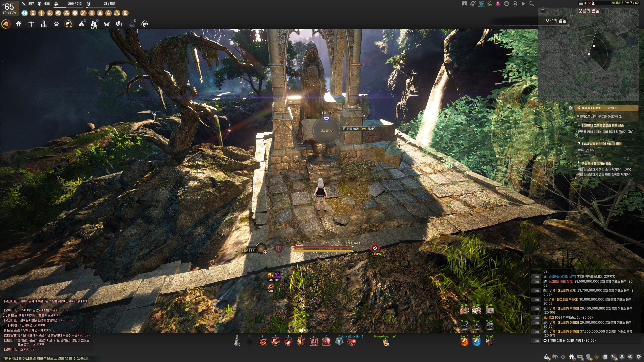
Task: Click the horned helmet icon in bottom bar
Action: (555, 357)
